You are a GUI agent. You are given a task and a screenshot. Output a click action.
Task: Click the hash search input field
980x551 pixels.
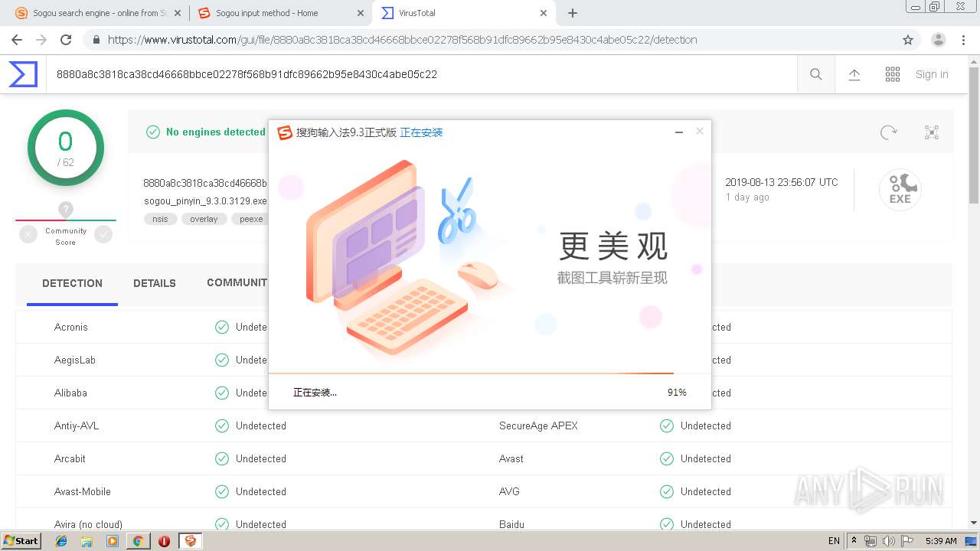click(421, 74)
